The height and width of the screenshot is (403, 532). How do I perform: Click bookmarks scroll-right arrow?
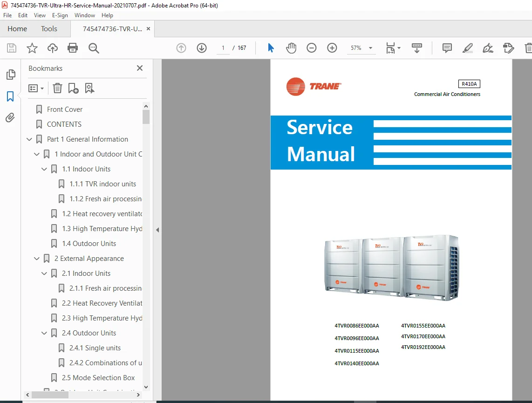pos(138,395)
